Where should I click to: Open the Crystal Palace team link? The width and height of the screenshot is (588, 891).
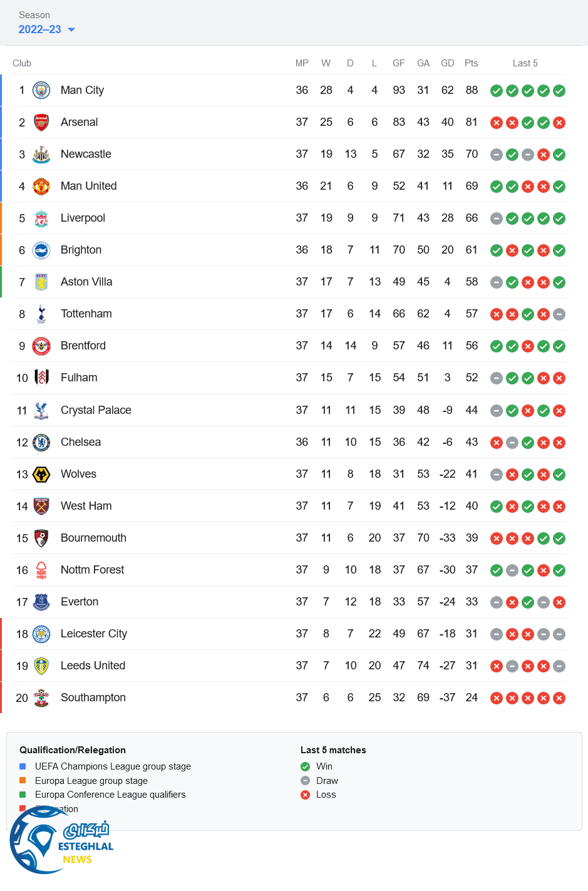[96, 410]
